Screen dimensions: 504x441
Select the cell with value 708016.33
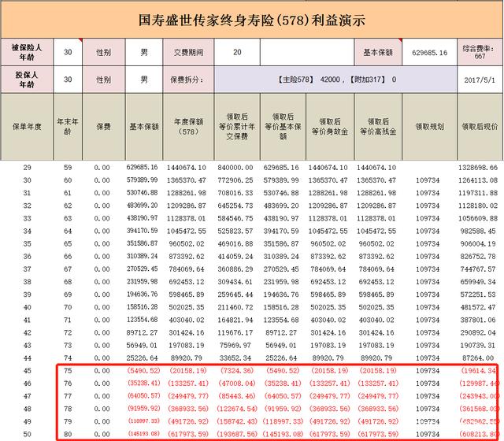tap(235, 193)
